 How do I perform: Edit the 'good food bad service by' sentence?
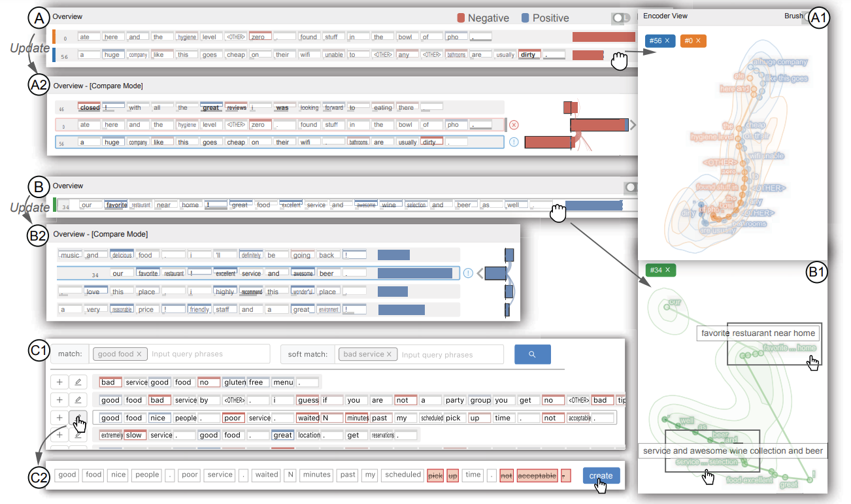coord(78,400)
